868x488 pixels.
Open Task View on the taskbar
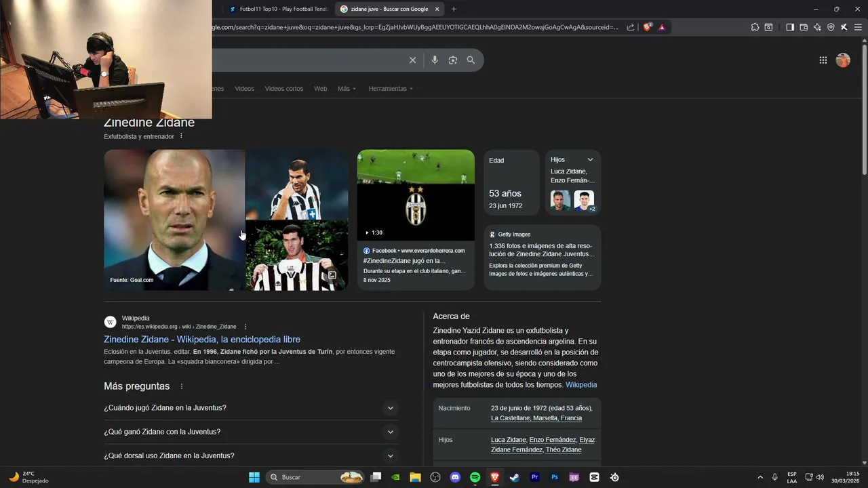coord(376,477)
